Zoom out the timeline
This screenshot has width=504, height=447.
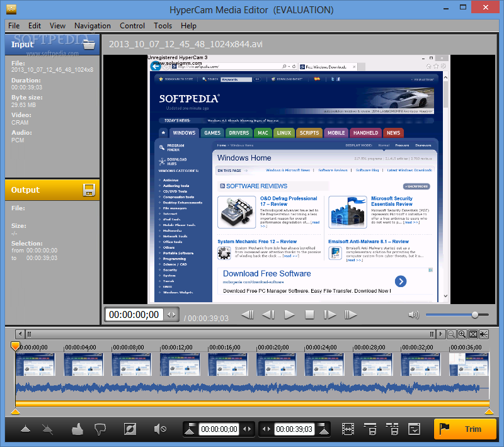451,334
